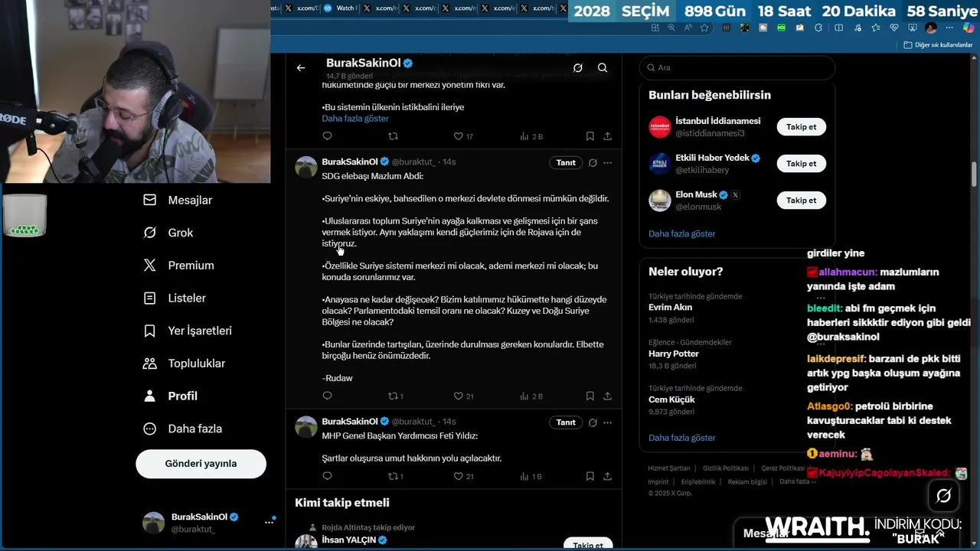This screenshot has height=551, width=980.
Task: Click Tanıt on the Mazlum Abdi post
Action: [566, 163]
